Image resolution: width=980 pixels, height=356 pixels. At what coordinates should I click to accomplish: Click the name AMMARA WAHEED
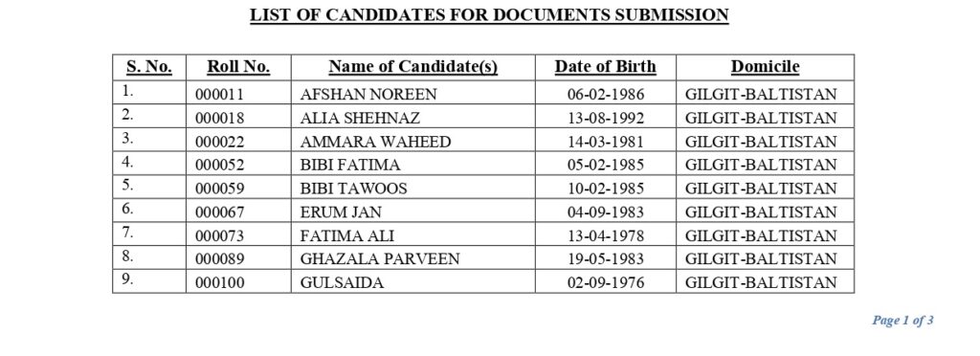pos(375,142)
